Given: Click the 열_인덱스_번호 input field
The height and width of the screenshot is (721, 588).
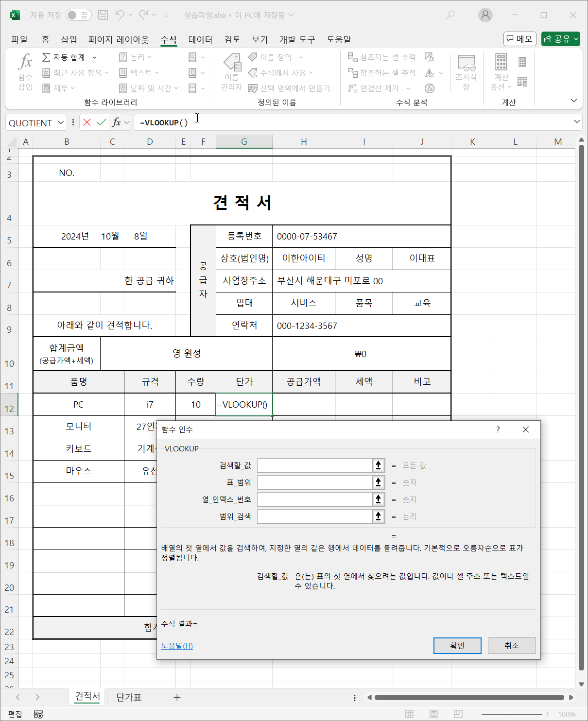Looking at the screenshot, I should (x=315, y=499).
